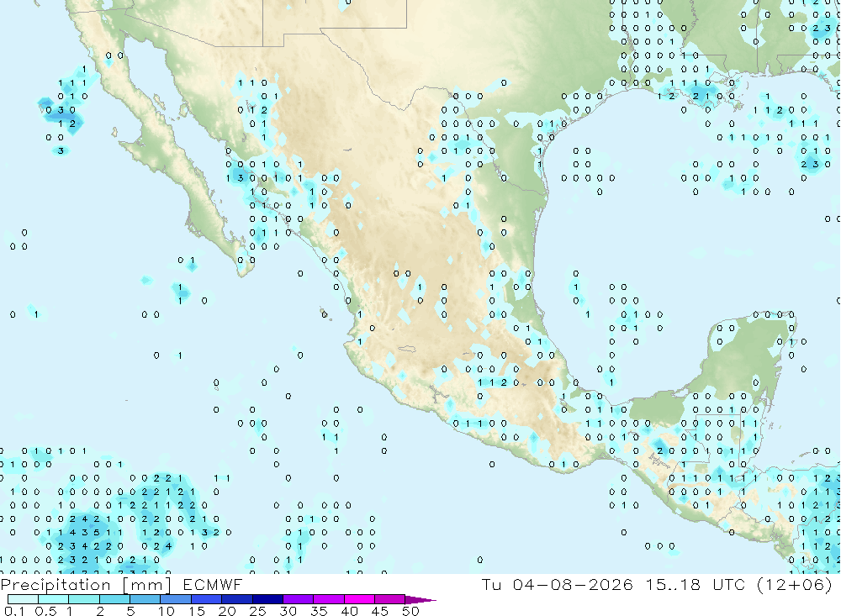Pick the legend swatch between 30 and 35

[x=299, y=599]
